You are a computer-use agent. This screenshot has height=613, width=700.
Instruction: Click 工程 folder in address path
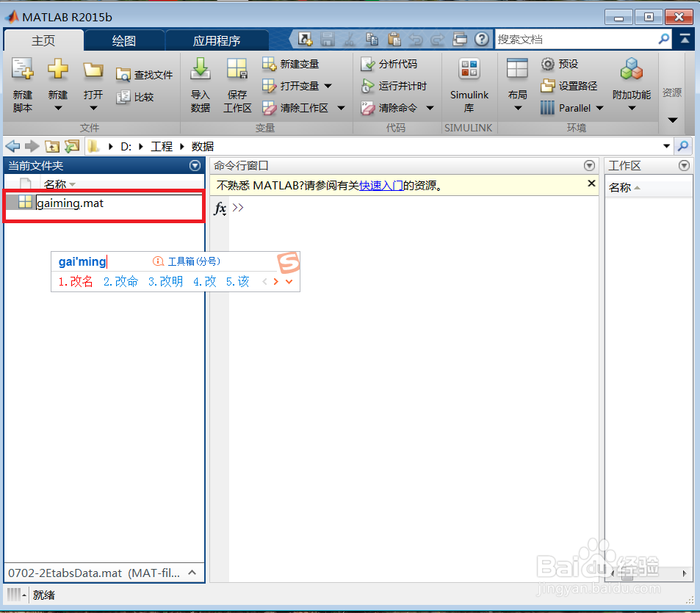[162, 146]
